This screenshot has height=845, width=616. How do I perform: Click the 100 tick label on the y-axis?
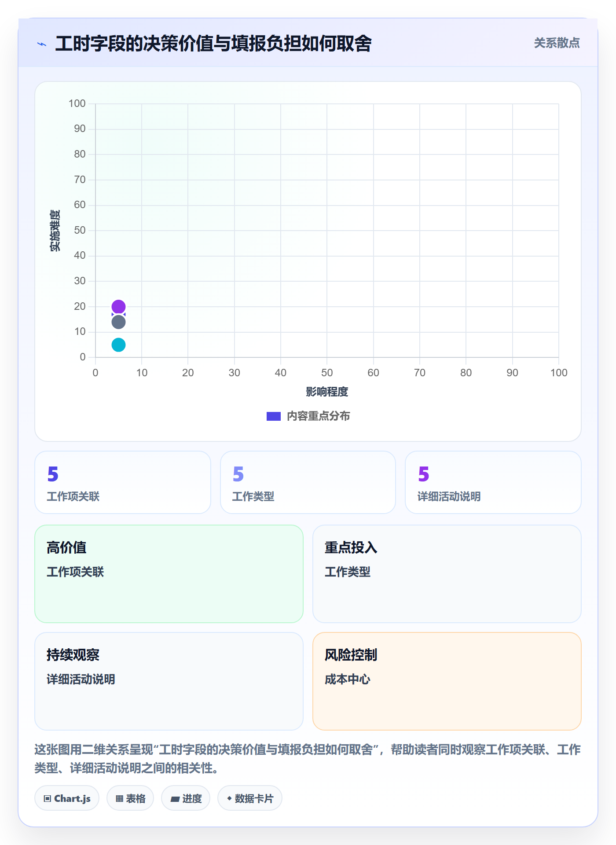77,103
